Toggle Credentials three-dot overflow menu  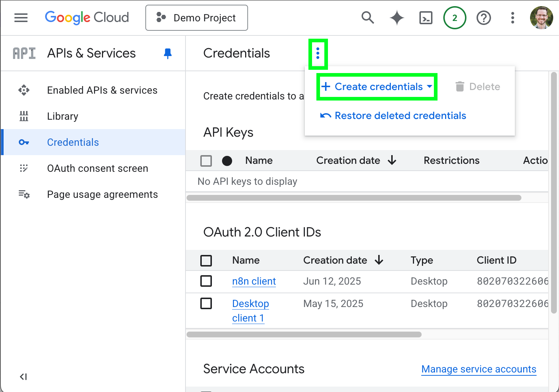318,54
